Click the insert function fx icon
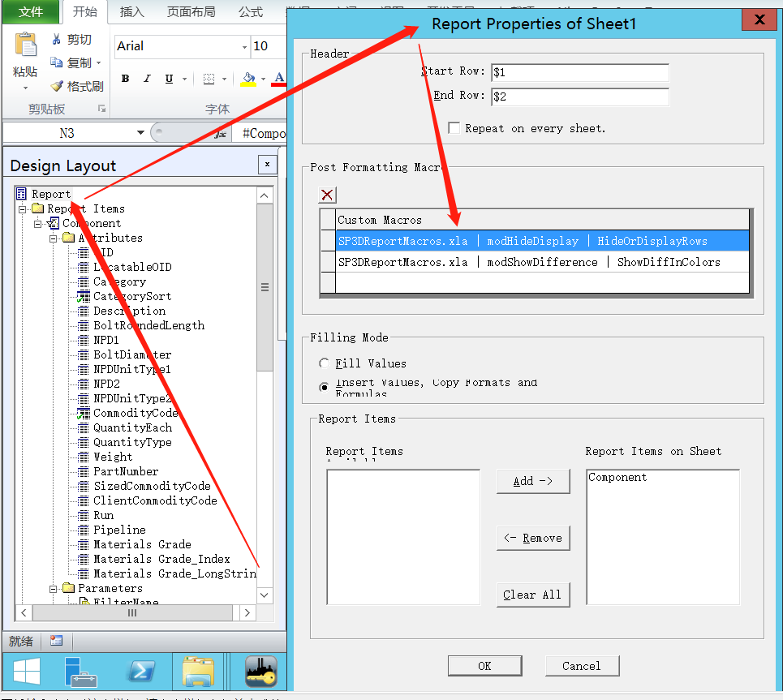Image resolution: width=783 pixels, height=700 pixels. pyautogui.click(x=220, y=133)
